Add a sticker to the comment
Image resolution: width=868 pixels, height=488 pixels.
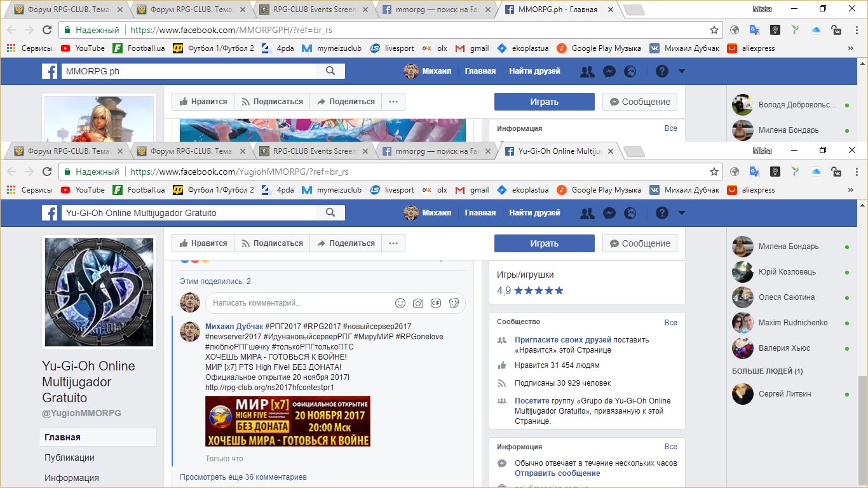pyautogui.click(x=454, y=303)
